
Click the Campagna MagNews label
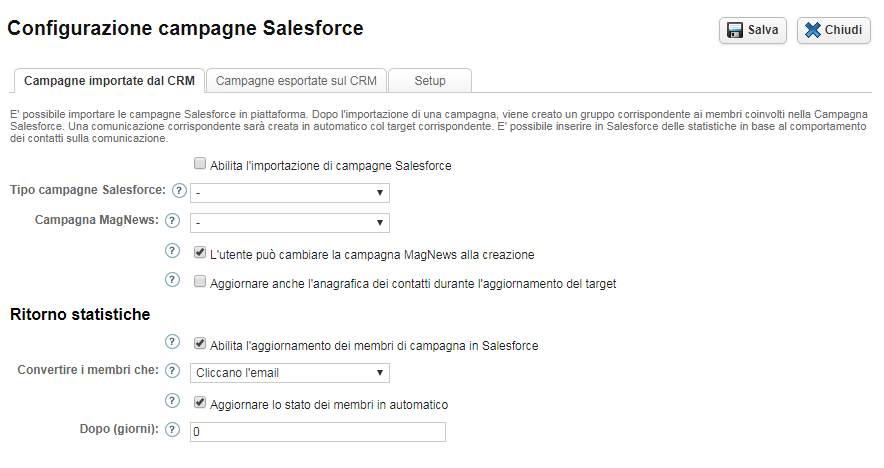point(97,220)
